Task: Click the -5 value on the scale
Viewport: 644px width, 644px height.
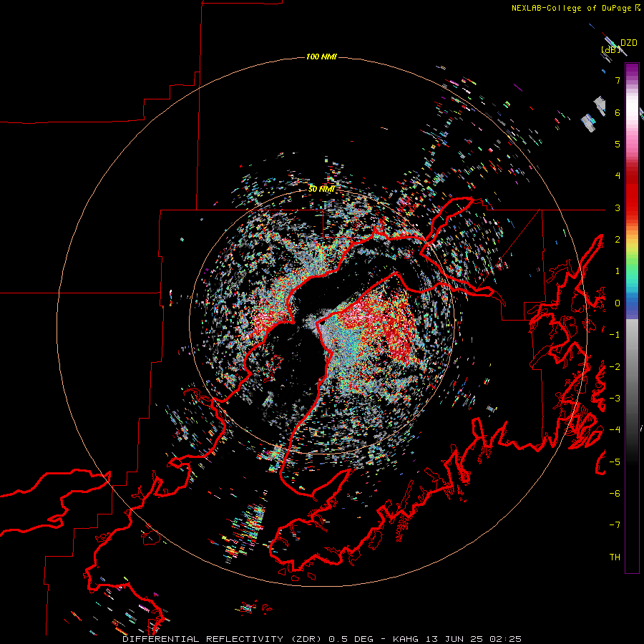Action: tap(615, 462)
